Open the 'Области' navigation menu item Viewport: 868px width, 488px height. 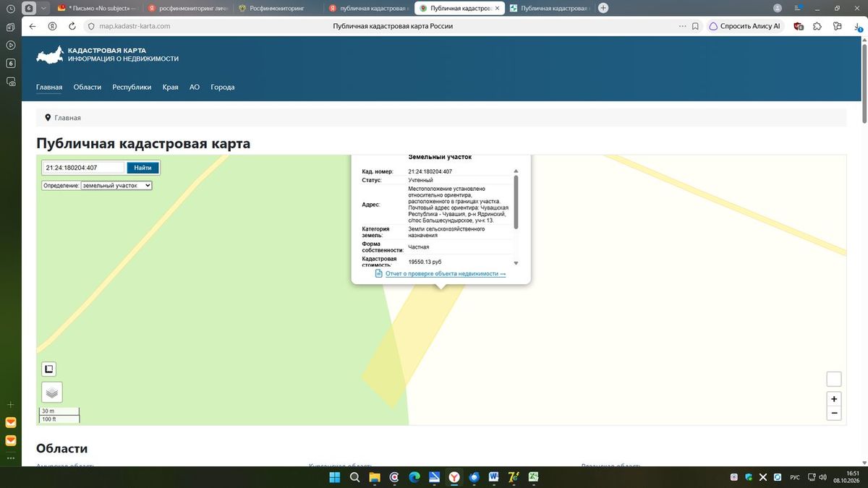coord(88,87)
